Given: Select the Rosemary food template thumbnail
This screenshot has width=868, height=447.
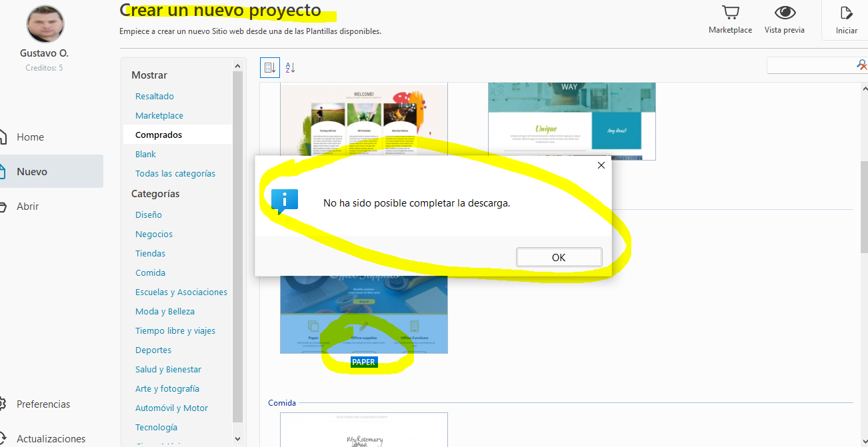Looking at the screenshot, I should point(364,430).
